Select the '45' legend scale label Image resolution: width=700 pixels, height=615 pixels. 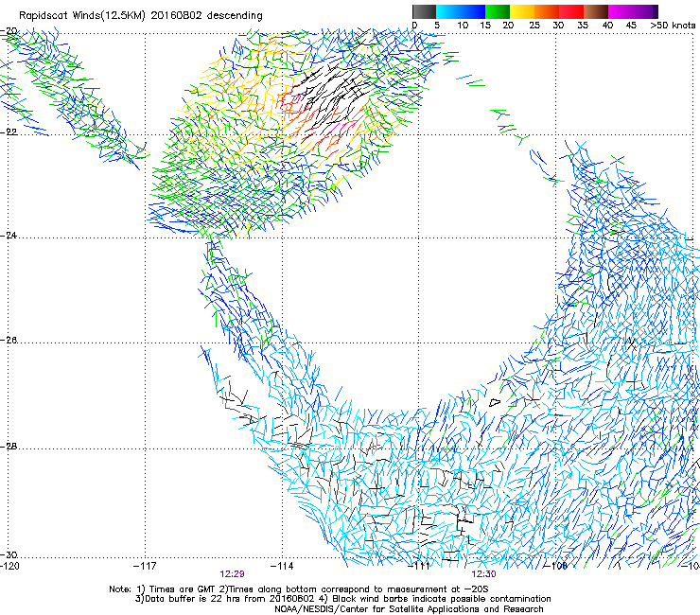(631, 26)
